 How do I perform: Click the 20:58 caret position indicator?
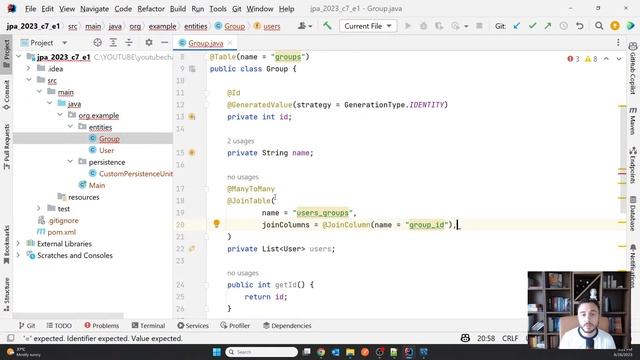pos(486,338)
